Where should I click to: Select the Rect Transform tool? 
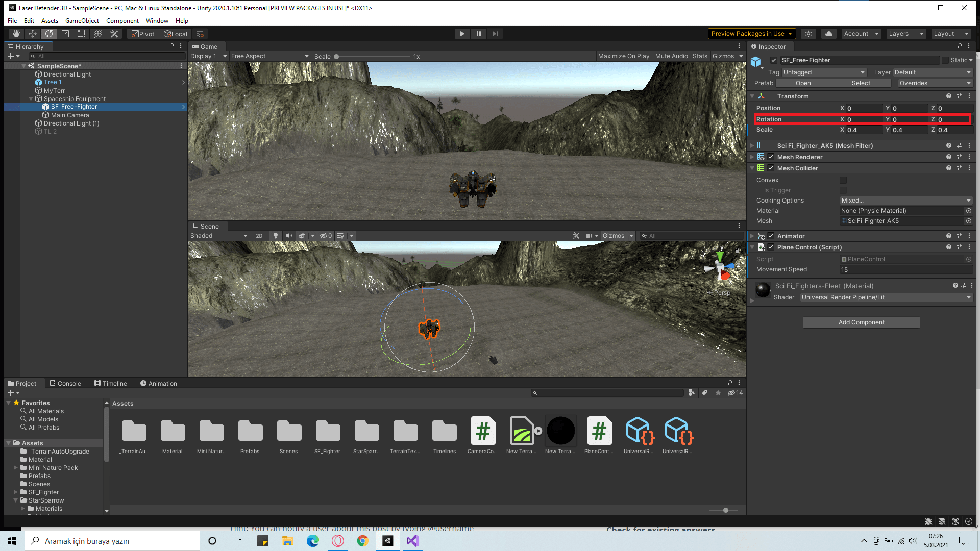82,34
